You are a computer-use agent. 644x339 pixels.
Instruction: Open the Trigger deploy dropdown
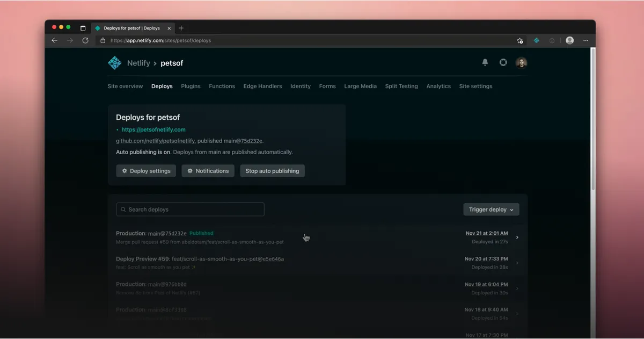point(491,209)
